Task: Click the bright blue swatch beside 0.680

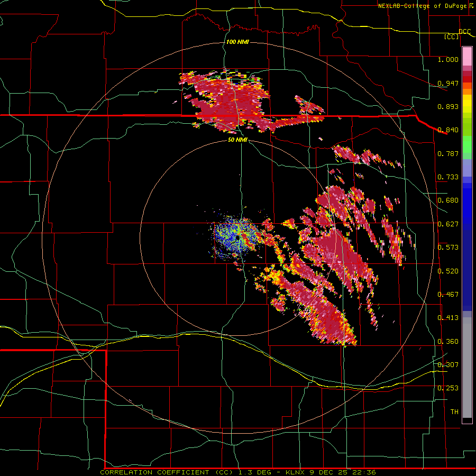Action: point(467,204)
